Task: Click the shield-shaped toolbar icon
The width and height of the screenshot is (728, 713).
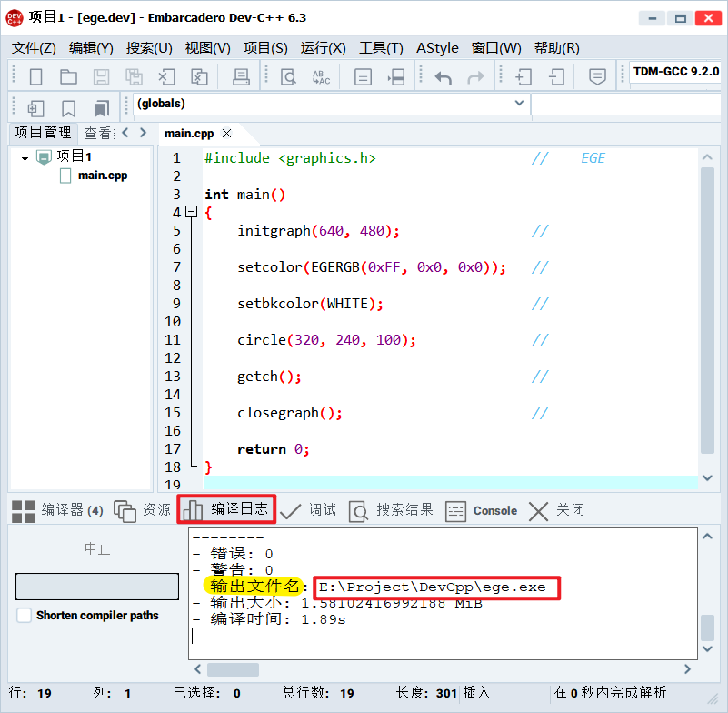Action: click(597, 76)
